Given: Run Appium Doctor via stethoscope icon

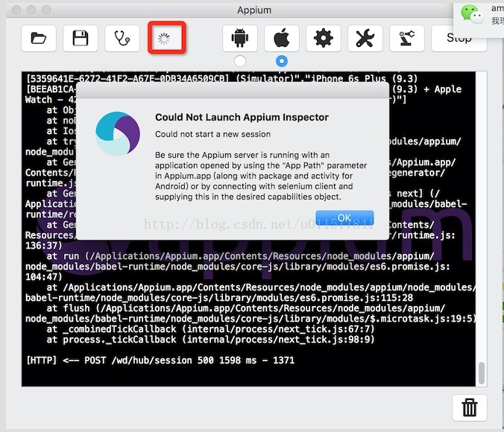Looking at the screenshot, I should pyautogui.click(x=122, y=39).
